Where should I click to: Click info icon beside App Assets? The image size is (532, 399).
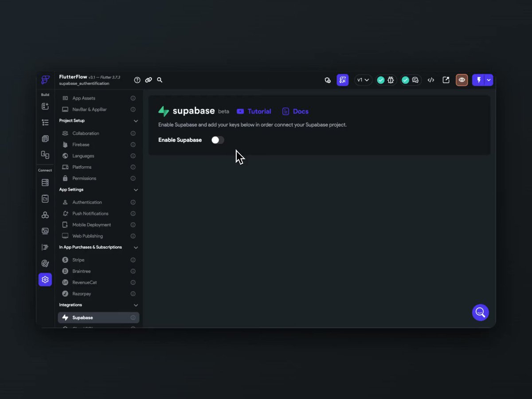tap(133, 98)
